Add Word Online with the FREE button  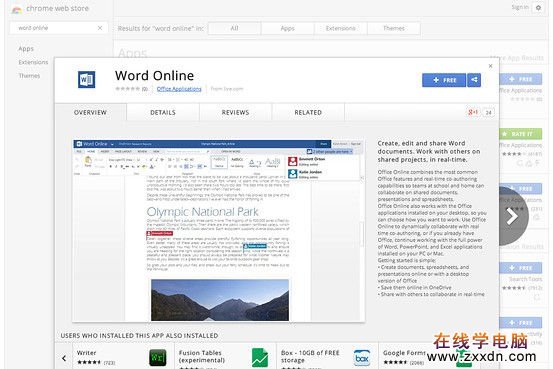click(444, 80)
